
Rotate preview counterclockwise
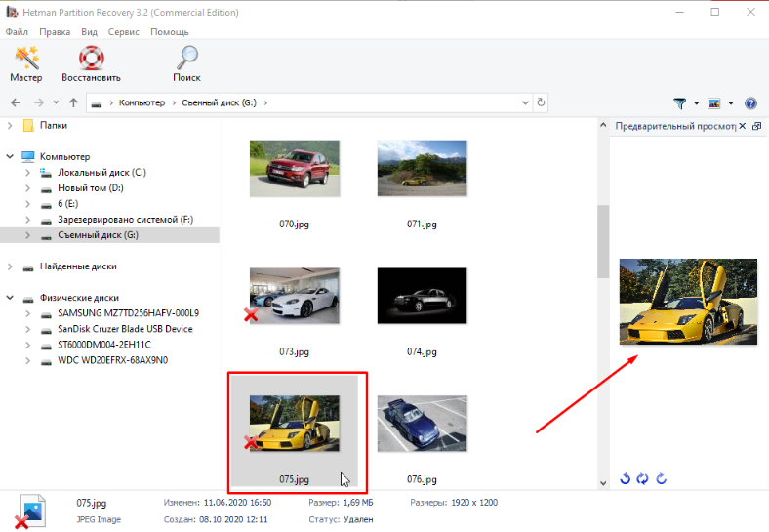click(x=625, y=478)
